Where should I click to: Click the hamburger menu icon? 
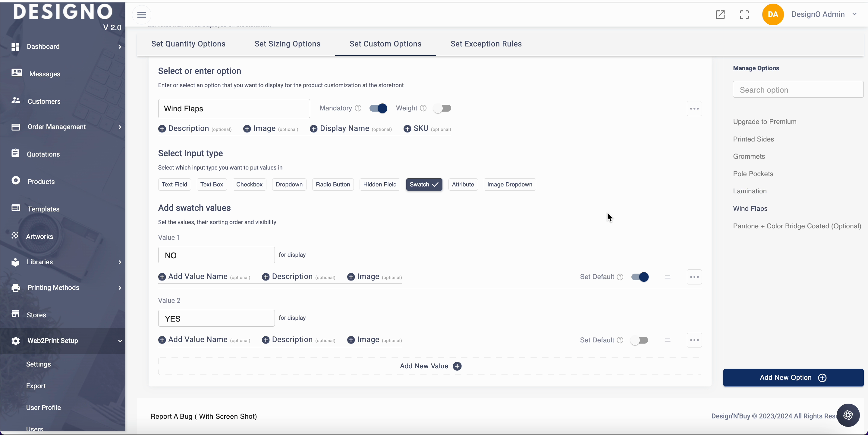click(x=142, y=14)
